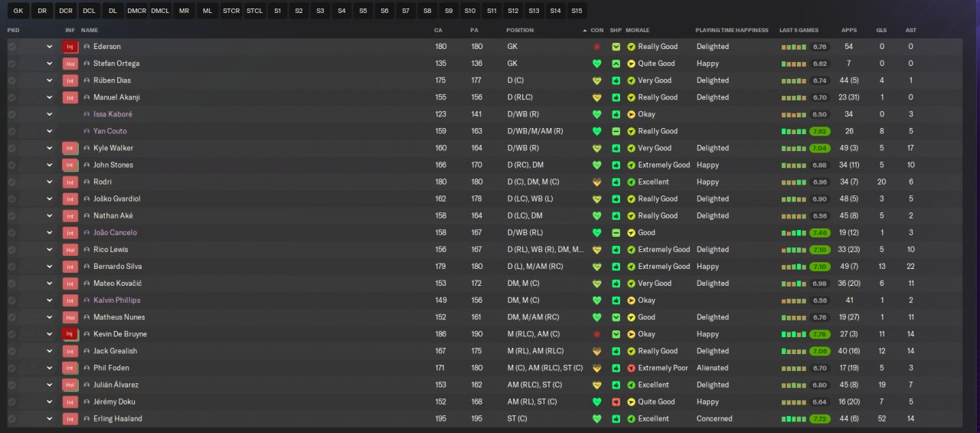Toggle the picked checkmark for Kyle Walker
980x433 pixels.
click(x=11, y=148)
